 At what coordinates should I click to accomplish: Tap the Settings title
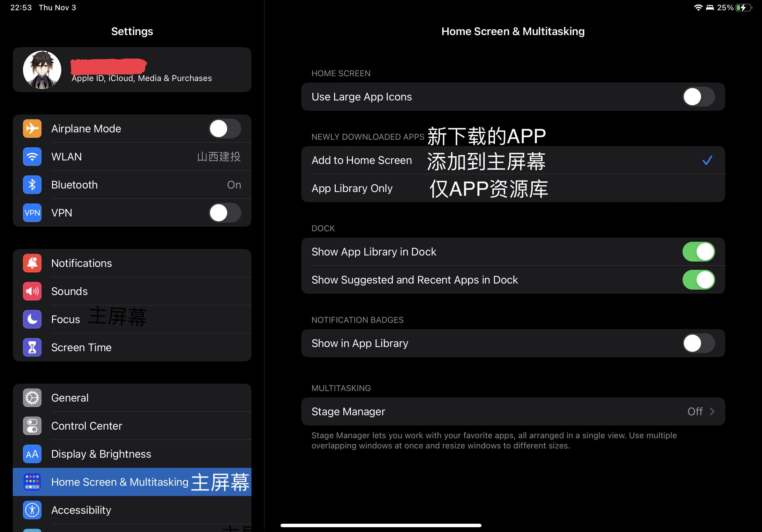point(132,31)
